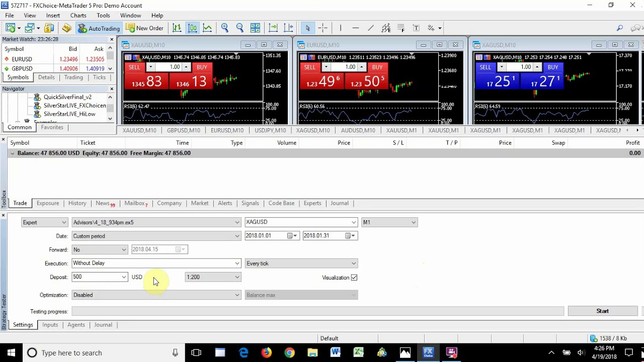Switch to candlestick chart icon
The height and width of the screenshot is (362, 644).
pos(192,28)
